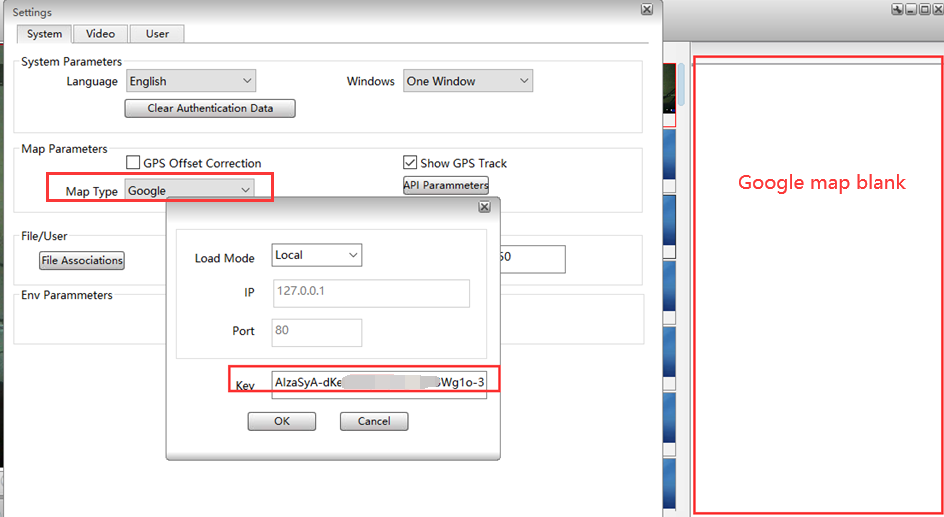Enable the GPS Offset Correction checkbox
The height and width of the screenshot is (517, 944).
click(133, 163)
